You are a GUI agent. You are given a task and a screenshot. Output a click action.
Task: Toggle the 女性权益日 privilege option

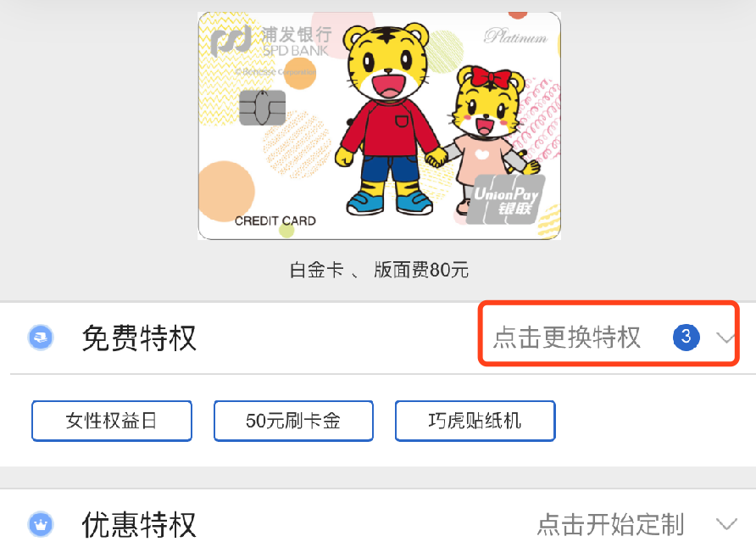pos(112,421)
